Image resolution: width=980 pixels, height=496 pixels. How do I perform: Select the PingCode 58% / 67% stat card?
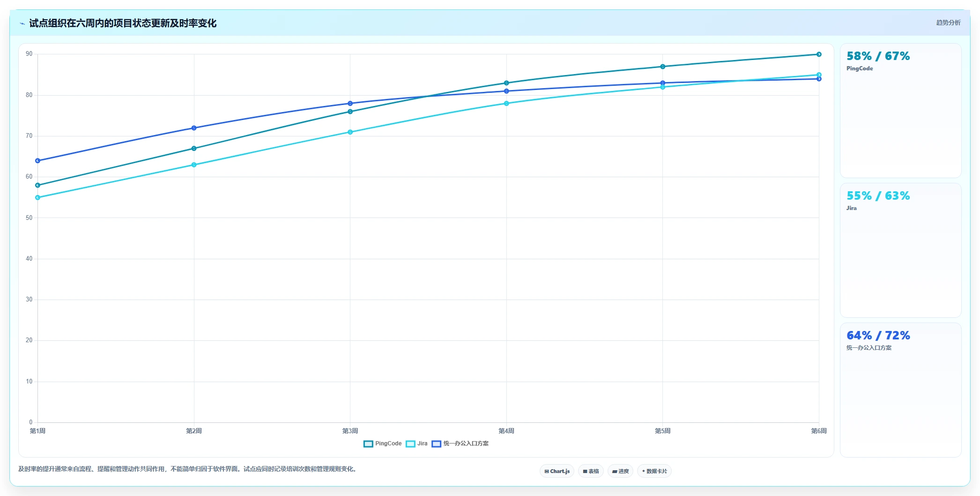[900, 111]
